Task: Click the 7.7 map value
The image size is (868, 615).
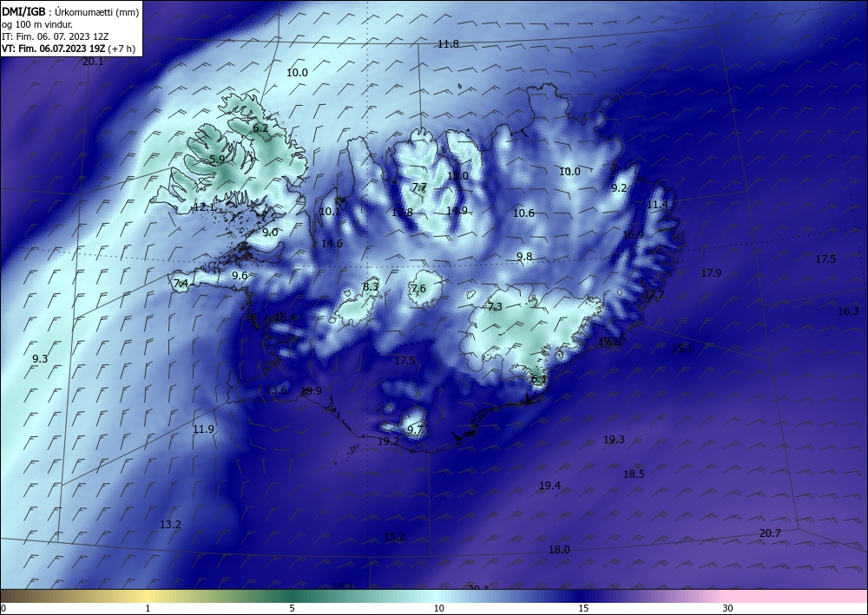Action: [x=419, y=187]
